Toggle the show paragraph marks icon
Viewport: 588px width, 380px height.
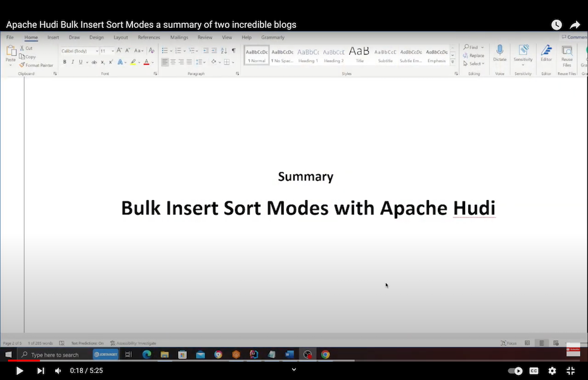click(x=233, y=50)
